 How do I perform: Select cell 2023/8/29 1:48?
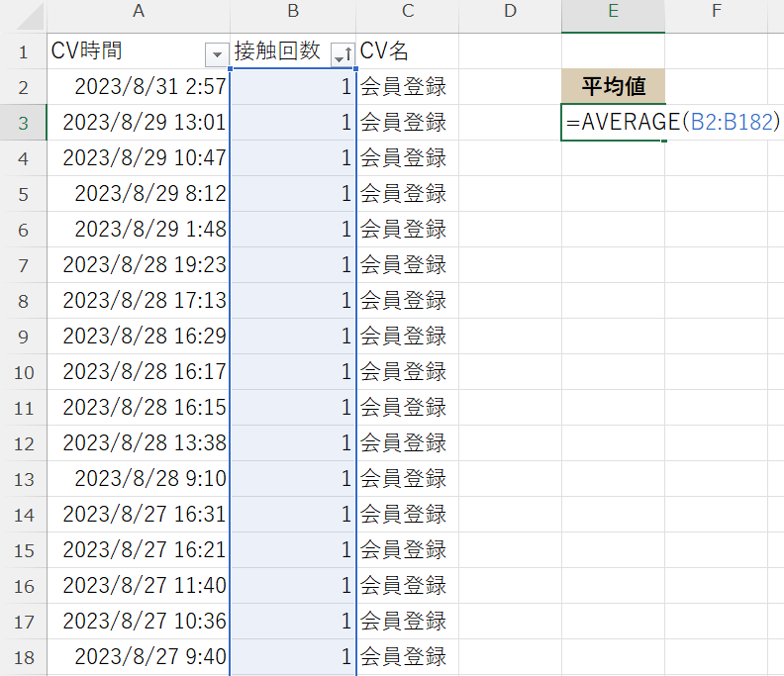tap(139, 229)
